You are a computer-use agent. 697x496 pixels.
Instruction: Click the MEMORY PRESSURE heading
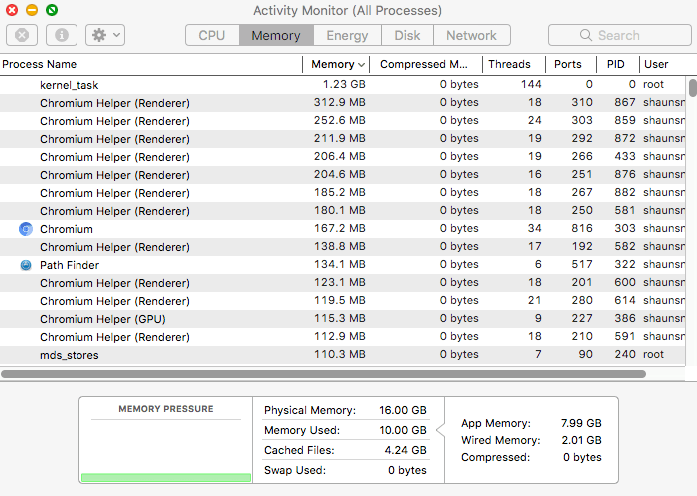[166, 409]
